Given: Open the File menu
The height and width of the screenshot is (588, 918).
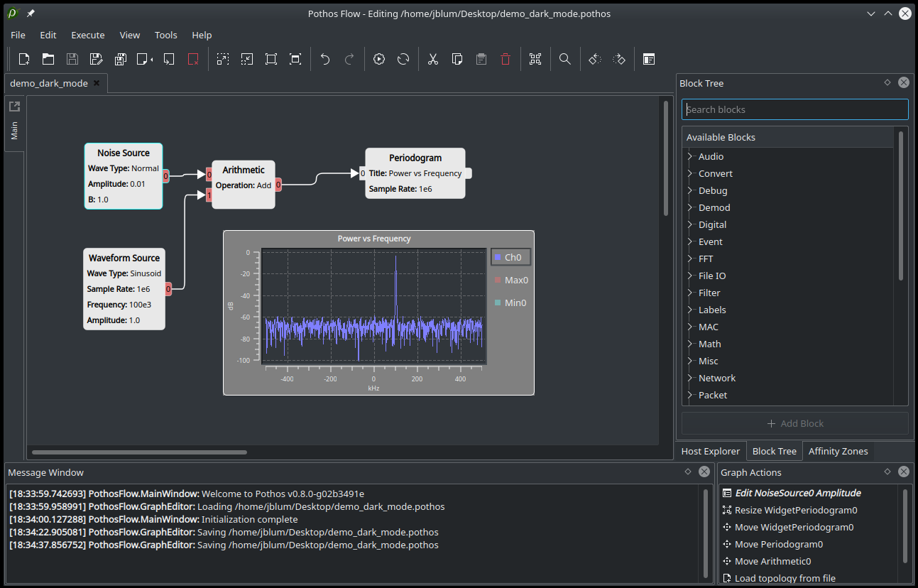Looking at the screenshot, I should [18, 35].
